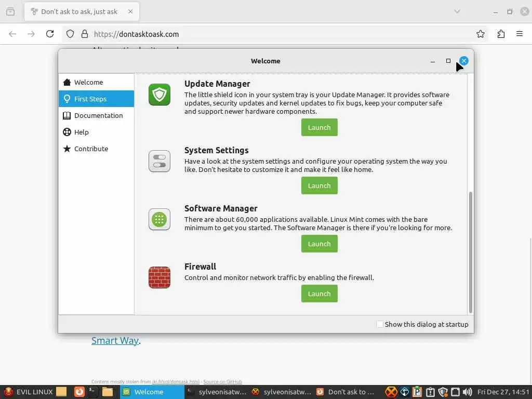Click the Welcome window vertical scrollbar
Viewport: 532px width, 399px height.
click(x=470, y=252)
